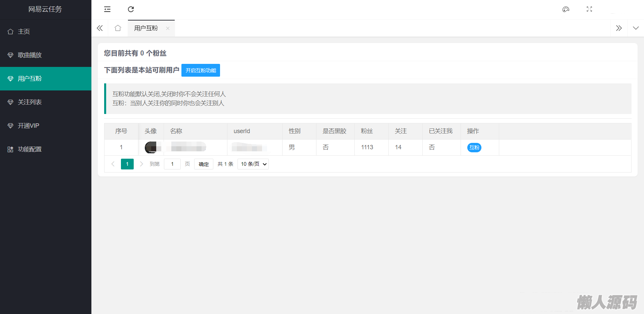644x314 pixels.
Task: Open 歌曲播放 in the sidebar
Action: pyautogui.click(x=30, y=55)
